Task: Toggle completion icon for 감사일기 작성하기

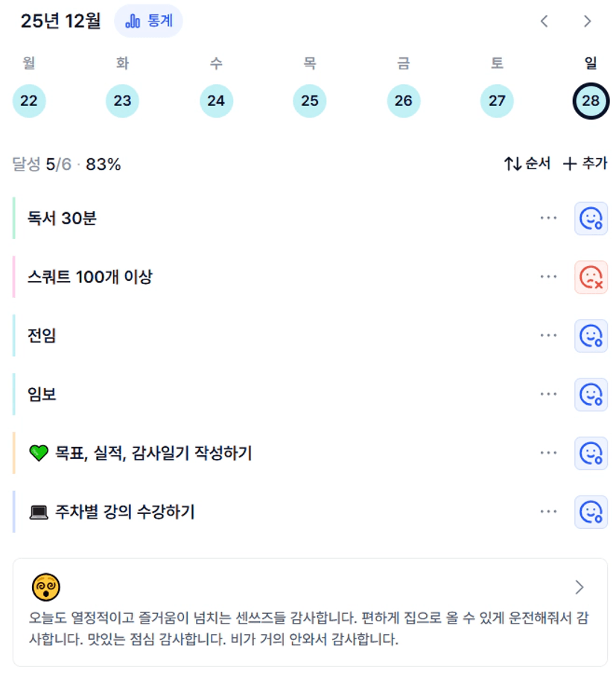Action: (x=591, y=453)
